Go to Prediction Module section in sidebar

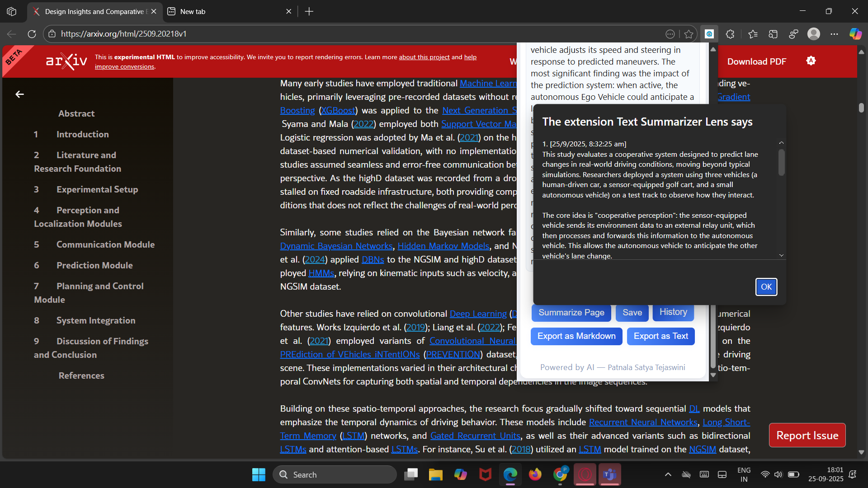click(x=94, y=265)
